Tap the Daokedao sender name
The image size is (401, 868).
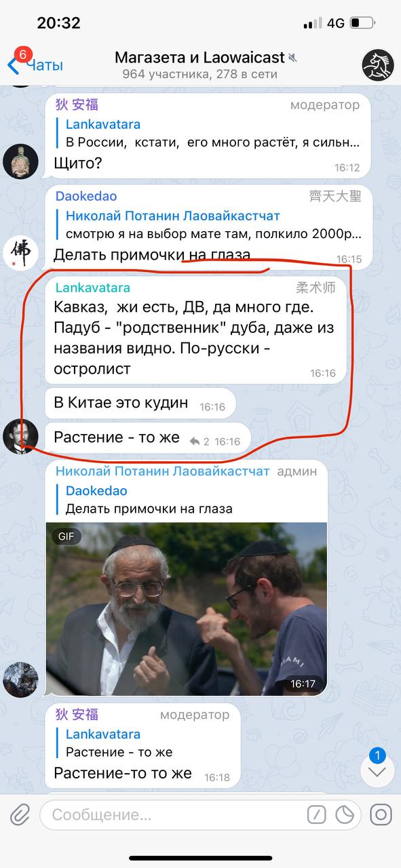coord(86,196)
